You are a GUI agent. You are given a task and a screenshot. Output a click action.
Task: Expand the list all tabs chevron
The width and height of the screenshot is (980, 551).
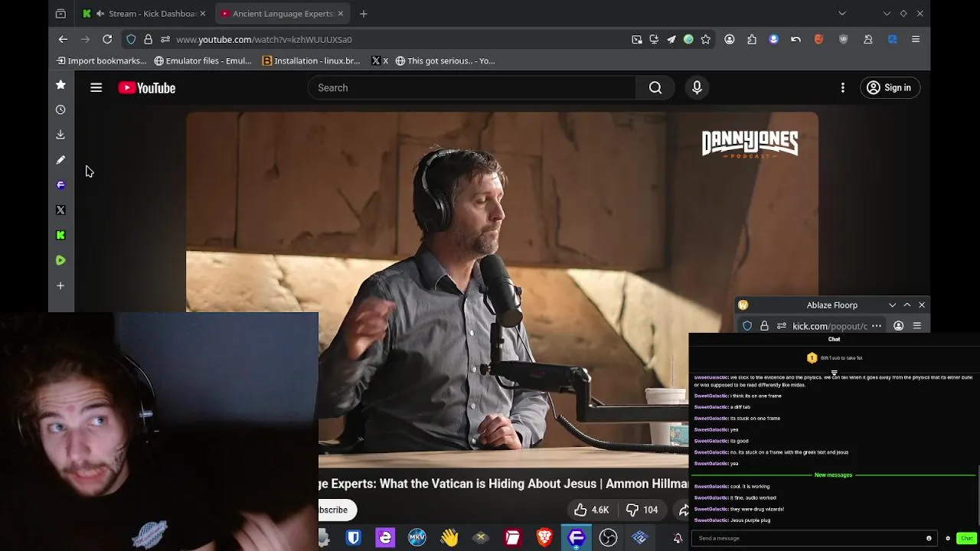(842, 13)
